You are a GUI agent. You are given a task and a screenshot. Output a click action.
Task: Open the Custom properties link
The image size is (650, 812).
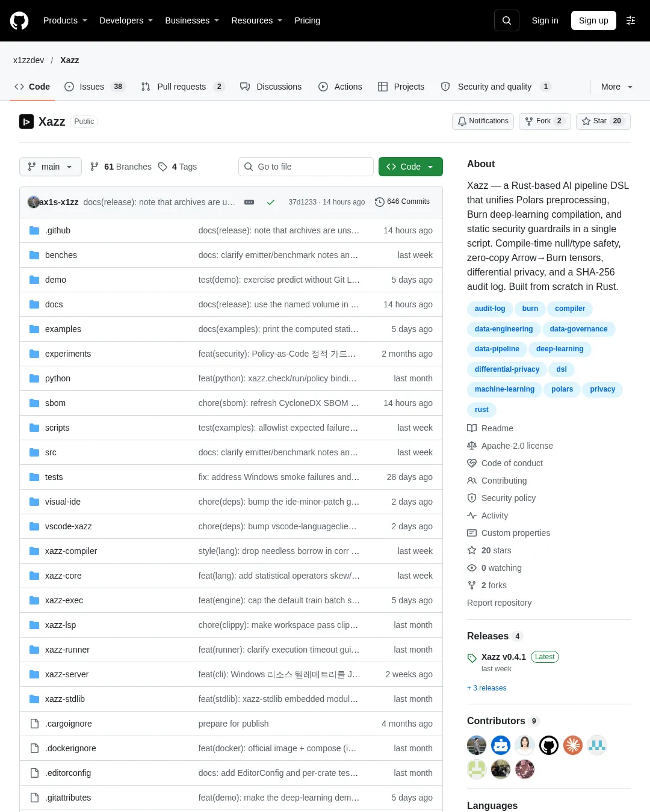click(x=516, y=533)
